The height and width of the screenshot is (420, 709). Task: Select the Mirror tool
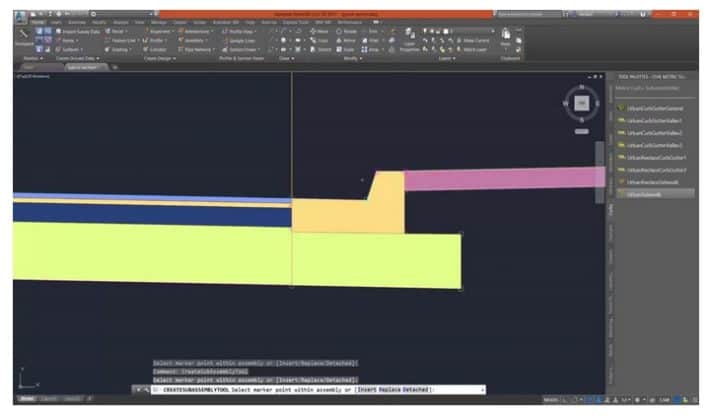pyautogui.click(x=346, y=41)
